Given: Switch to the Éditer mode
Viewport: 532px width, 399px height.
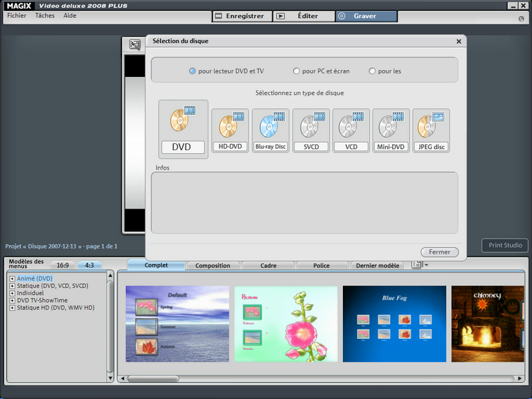Looking at the screenshot, I should click(304, 17).
